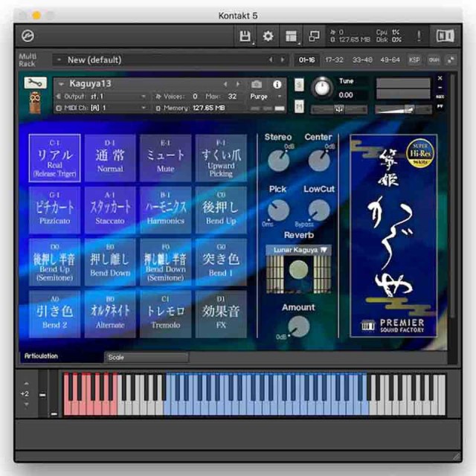The width and height of the screenshot is (476, 476).
Task: Click the reverb moon thumbnail image
Action: [299, 274]
